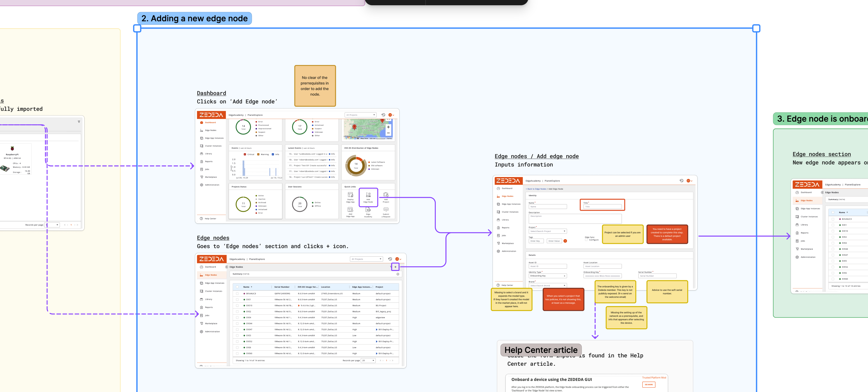Select Marketplace in dashboard sidebar
This screenshot has width=868, height=392.
[x=211, y=177]
